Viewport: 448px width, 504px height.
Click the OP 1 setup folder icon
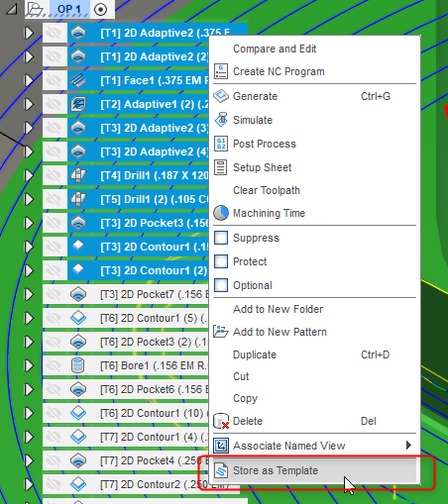click(36, 9)
